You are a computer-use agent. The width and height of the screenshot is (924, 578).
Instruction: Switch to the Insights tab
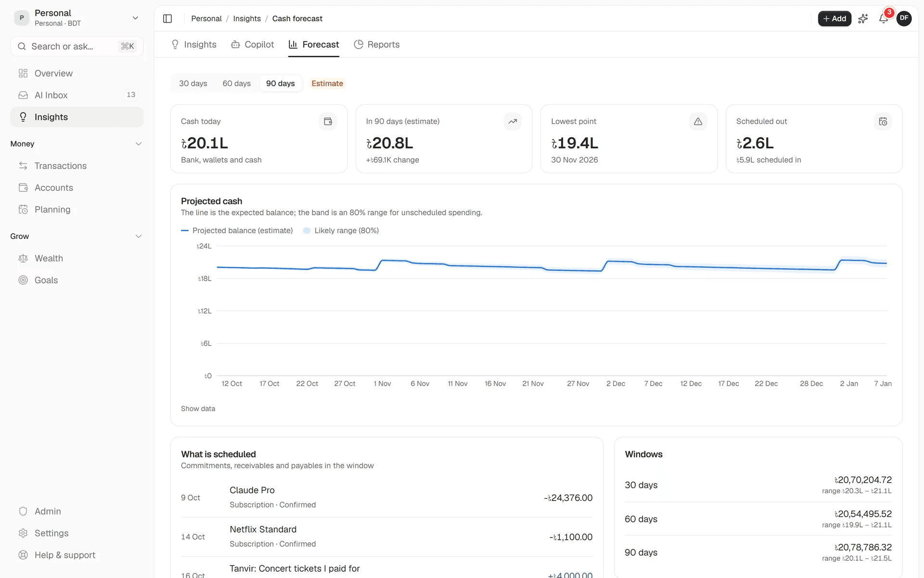pos(194,44)
